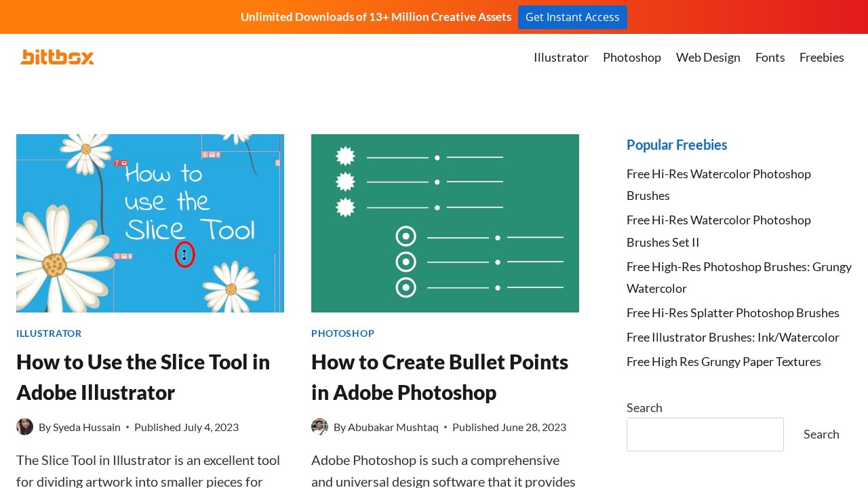Click Syeda Hussain's author avatar
868x488 pixels.
(25, 427)
